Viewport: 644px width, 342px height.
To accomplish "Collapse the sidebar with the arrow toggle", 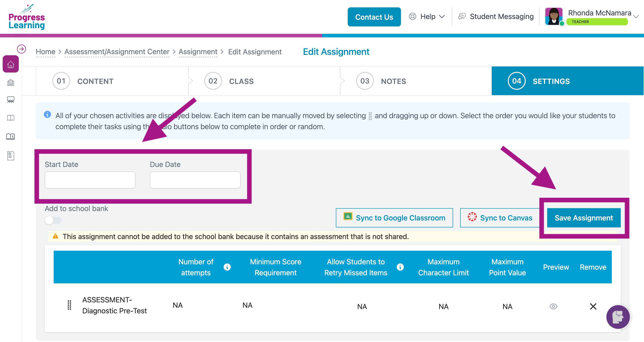I will click(x=21, y=49).
